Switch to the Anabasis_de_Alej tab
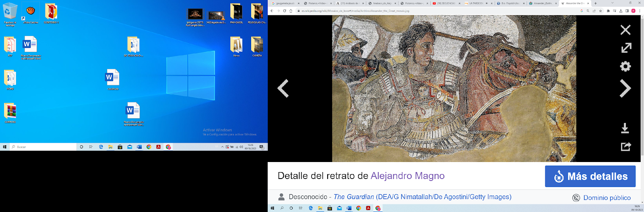The height and width of the screenshot is (212, 644). click(x=382, y=3)
